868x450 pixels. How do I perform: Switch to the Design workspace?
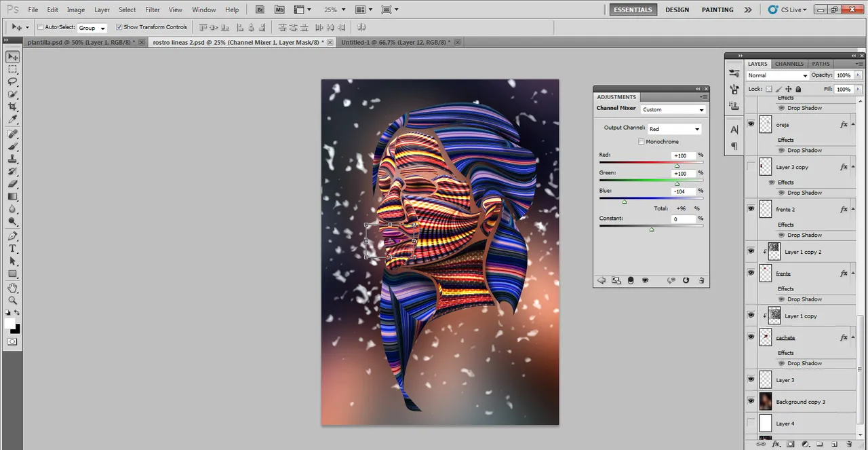pyautogui.click(x=676, y=10)
